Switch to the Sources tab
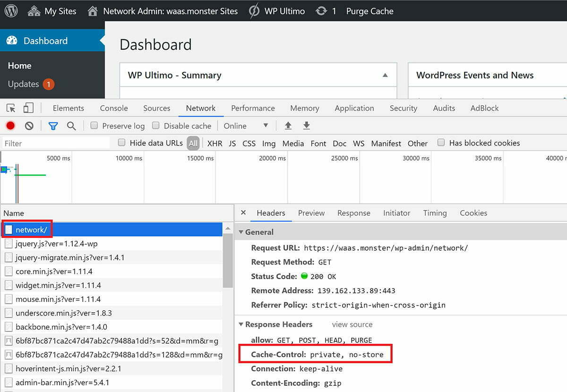Image resolution: width=567 pixels, height=392 pixels. [157, 108]
